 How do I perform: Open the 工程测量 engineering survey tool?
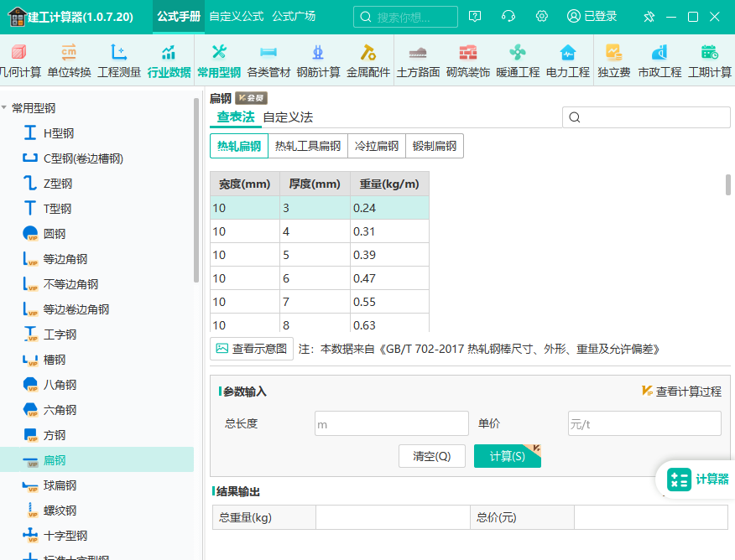tap(119, 61)
